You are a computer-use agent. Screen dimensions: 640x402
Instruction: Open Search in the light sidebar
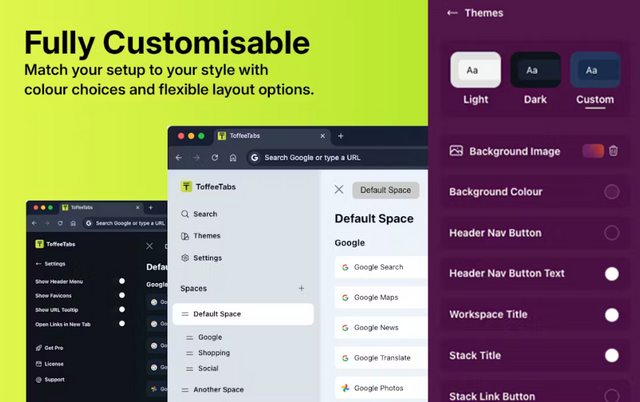tap(199, 214)
